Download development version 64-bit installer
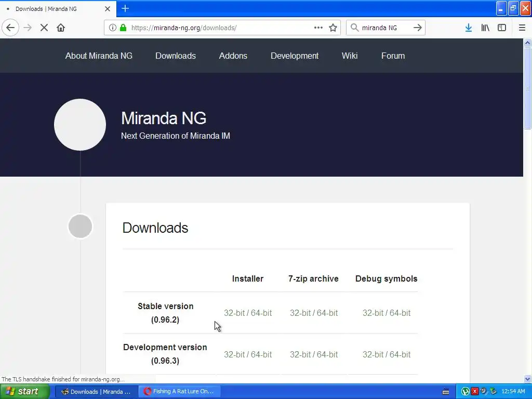The height and width of the screenshot is (399, 532). 261,354
